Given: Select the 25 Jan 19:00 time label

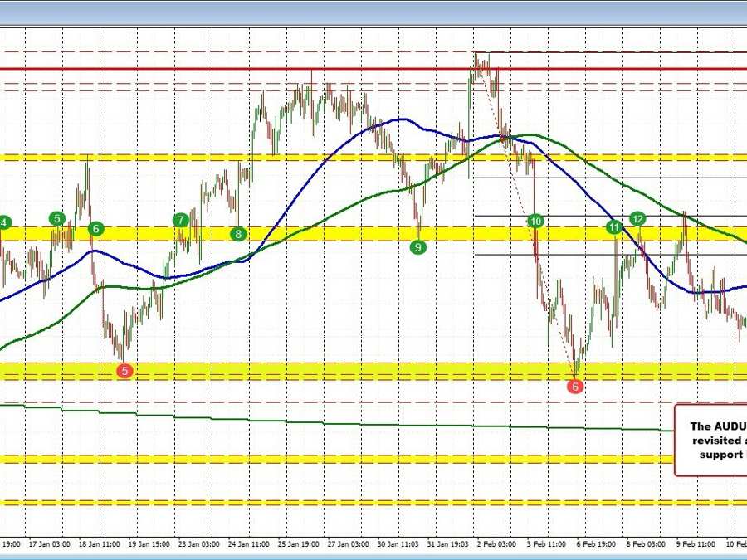Looking at the screenshot, I should click(302, 544).
